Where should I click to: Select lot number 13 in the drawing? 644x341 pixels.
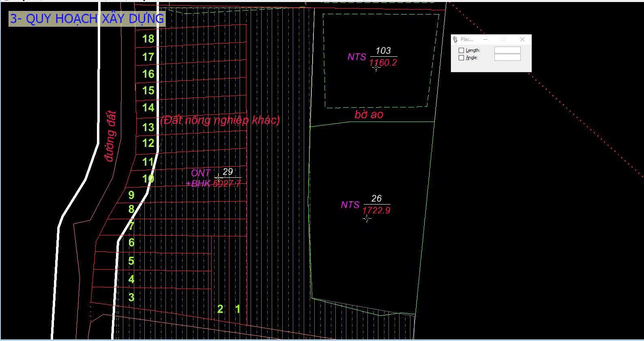[x=148, y=128]
